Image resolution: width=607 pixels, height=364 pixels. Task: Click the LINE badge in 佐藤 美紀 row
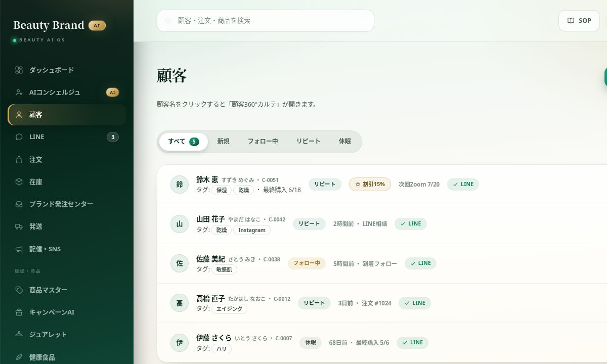coord(420,263)
